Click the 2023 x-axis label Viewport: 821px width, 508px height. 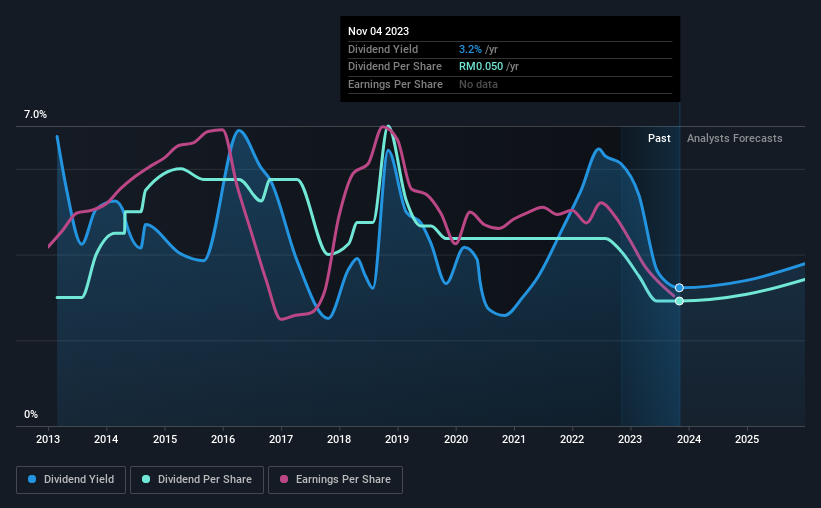click(x=630, y=439)
